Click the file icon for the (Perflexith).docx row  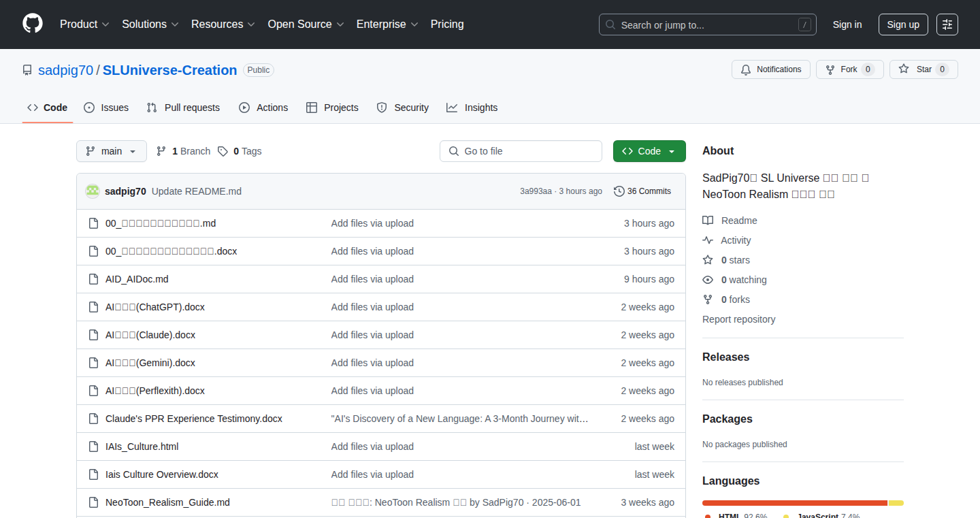[x=94, y=391]
